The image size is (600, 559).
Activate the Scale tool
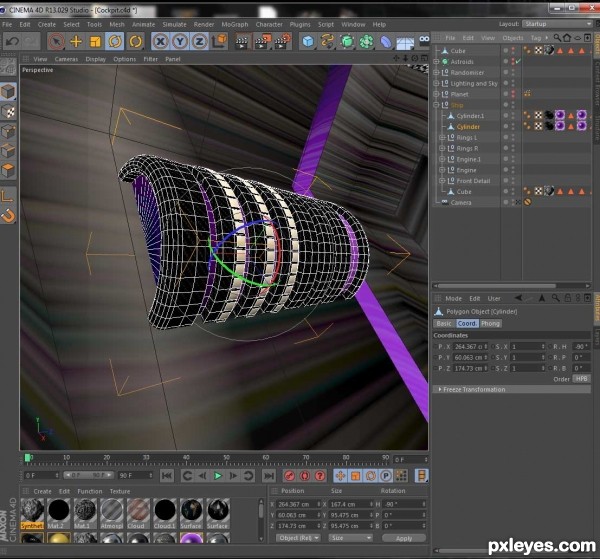point(95,41)
